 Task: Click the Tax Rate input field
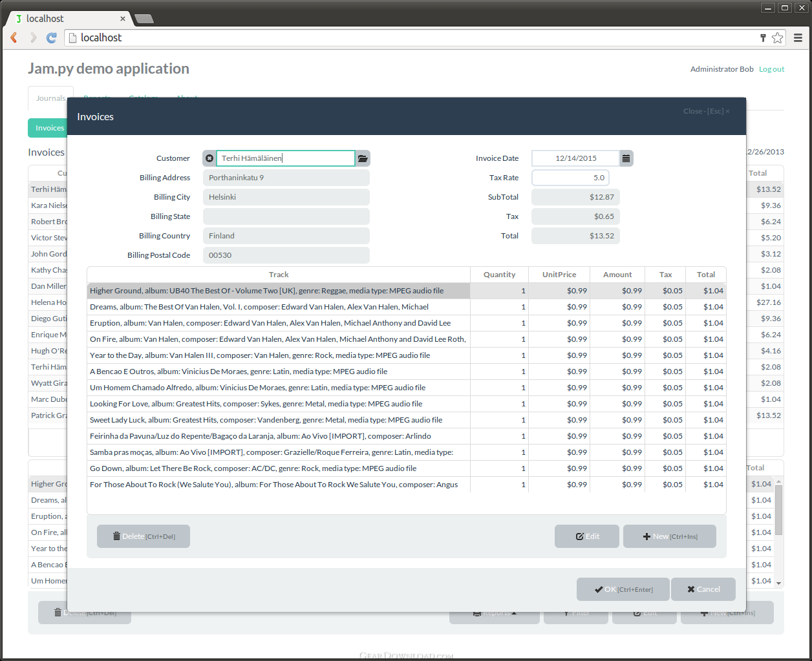pyautogui.click(x=570, y=178)
